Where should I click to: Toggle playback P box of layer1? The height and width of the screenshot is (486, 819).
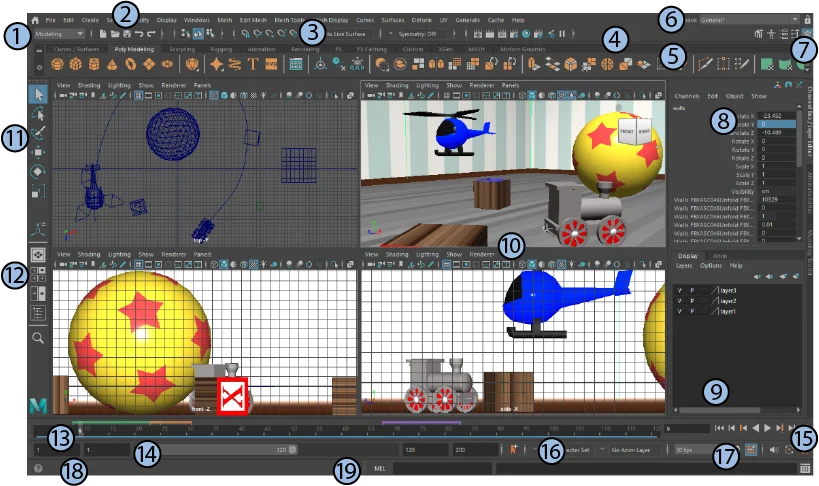pos(692,311)
